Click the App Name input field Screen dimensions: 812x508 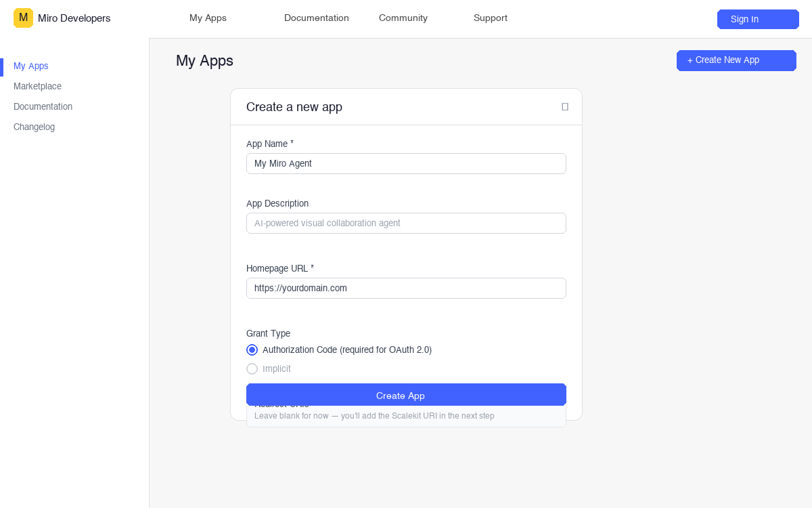(406, 163)
